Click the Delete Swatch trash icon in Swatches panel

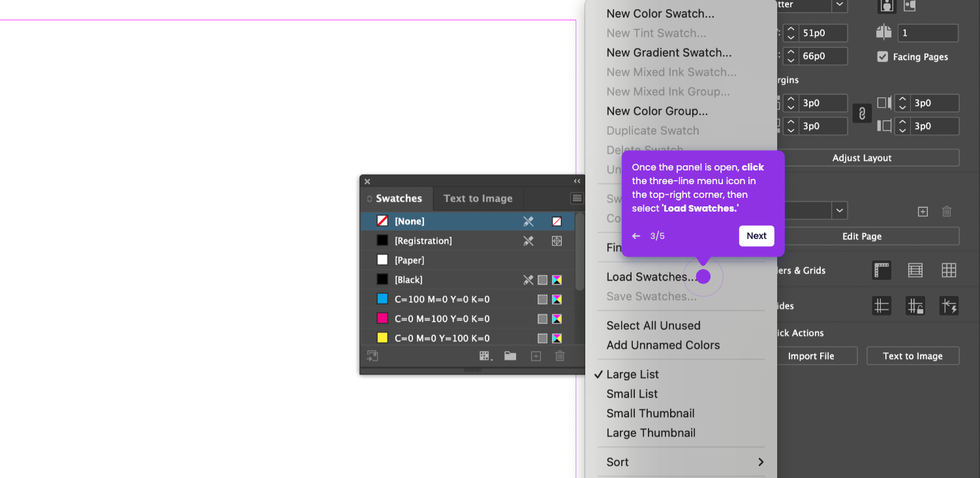(x=560, y=356)
